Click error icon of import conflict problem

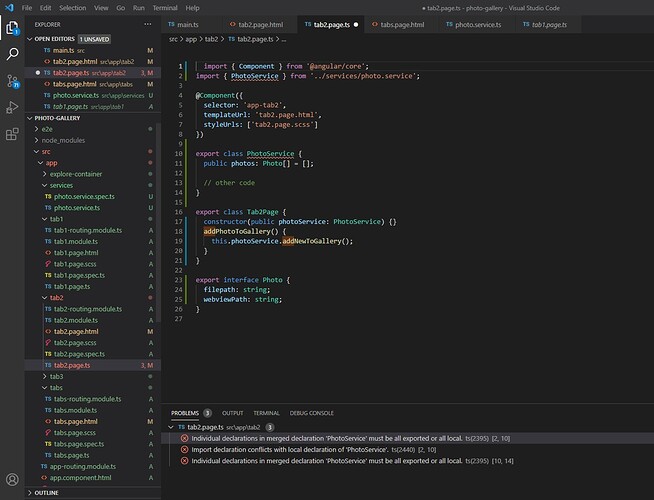[184, 450]
